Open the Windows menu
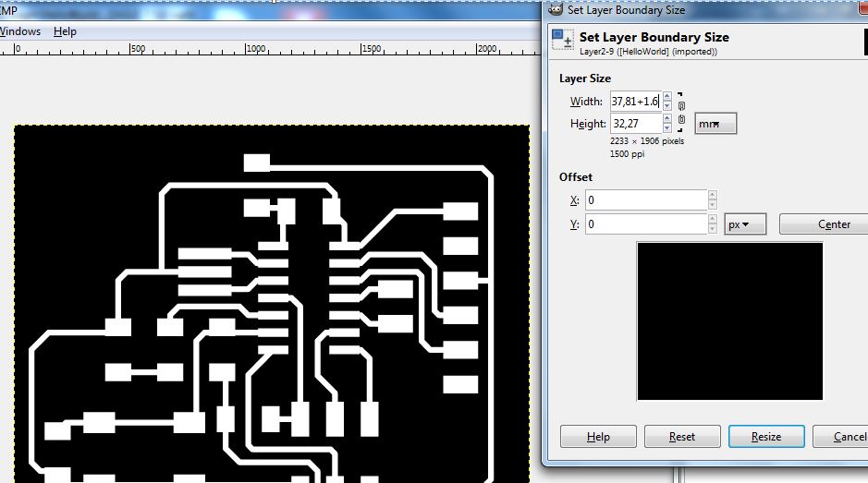This screenshot has height=483, width=868. tap(20, 31)
